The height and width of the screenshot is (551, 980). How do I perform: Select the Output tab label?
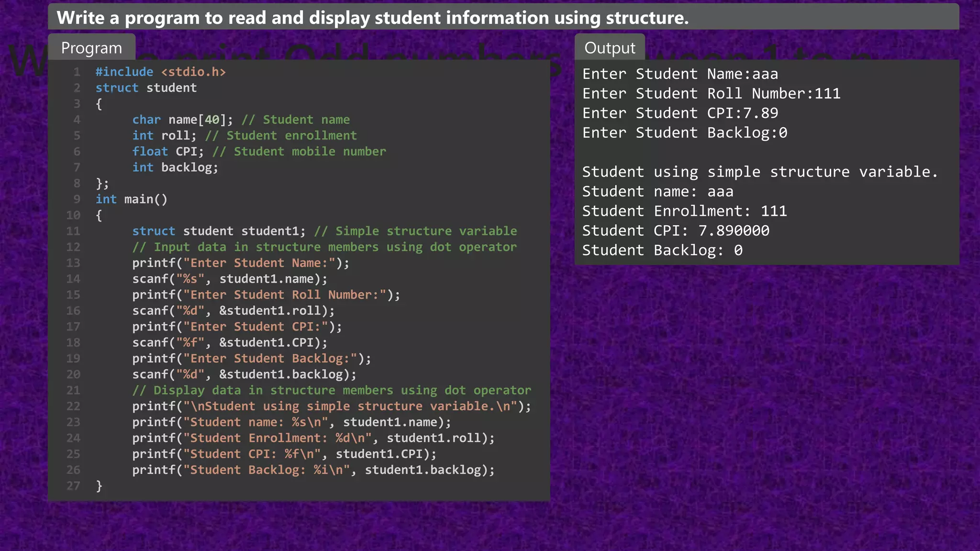pyautogui.click(x=610, y=48)
